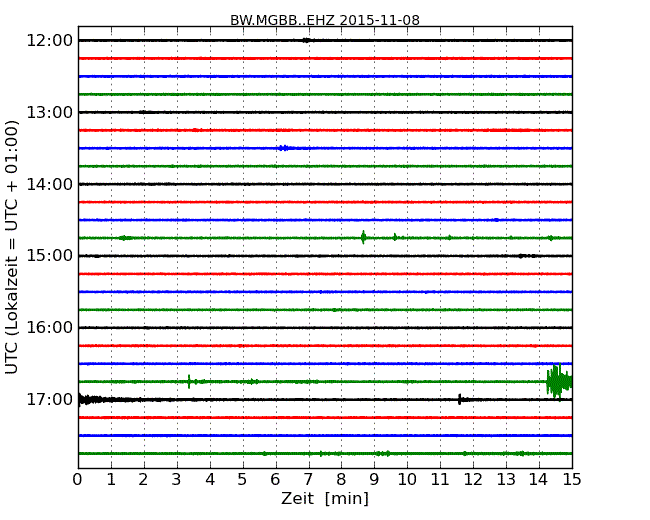The height and width of the screenshot is (520, 650).
Task: Click the x-axis tick label 8
Action: [x=341, y=480]
